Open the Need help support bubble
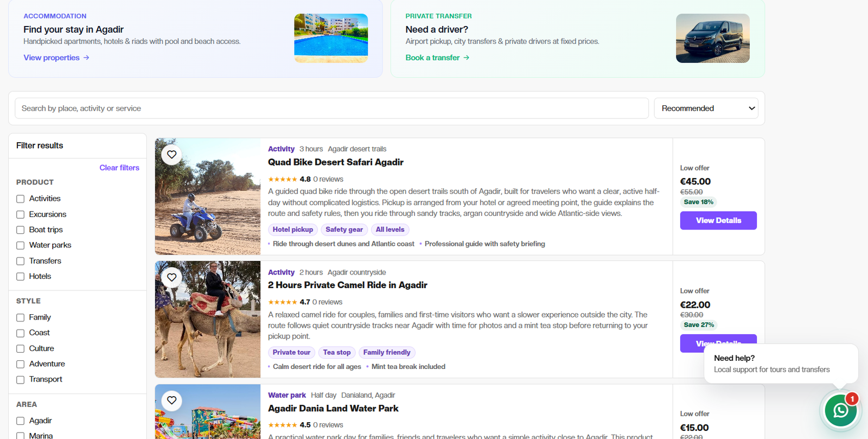Viewport: 868px width, 439px height. [781, 364]
